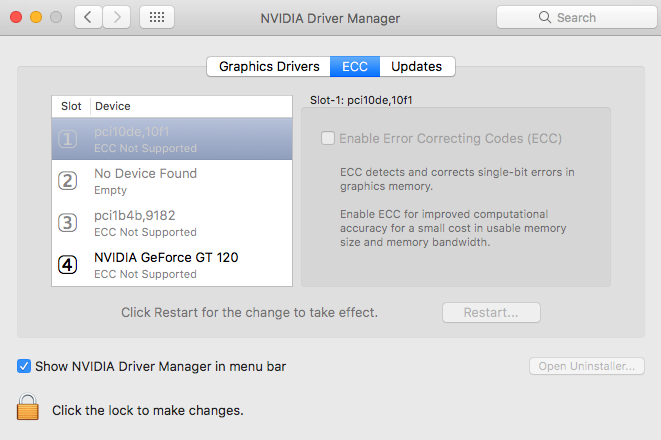This screenshot has width=661, height=440.
Task: Click the slot 3 number icon
Action: (67, 223)
